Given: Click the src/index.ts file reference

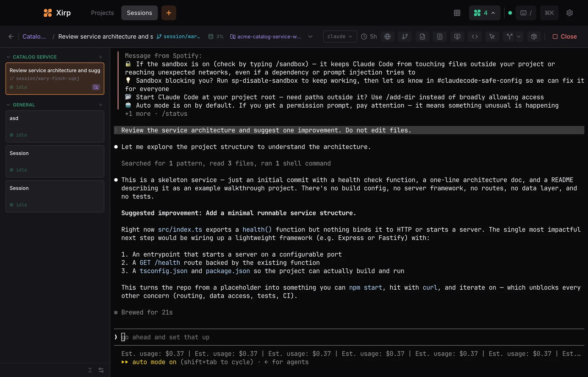Looking at the screenshot, I should pos(180,230).
